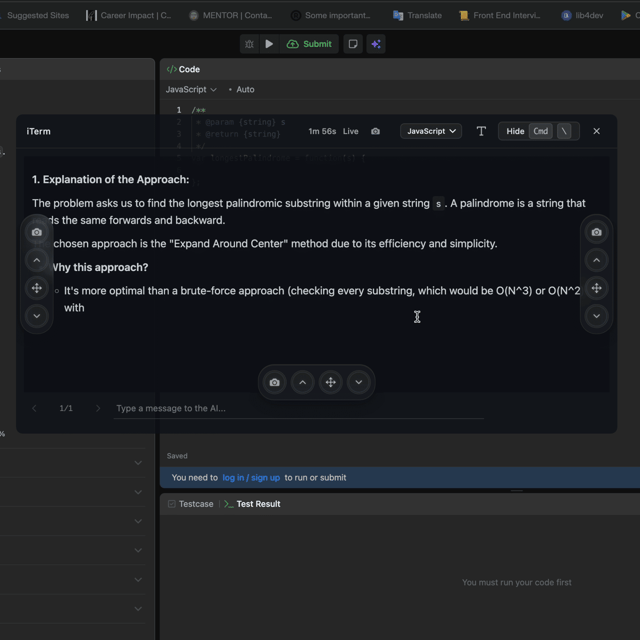Open the Front End Interview bookmark
Screen dimensions: 640x640
[x=500, y=16]
